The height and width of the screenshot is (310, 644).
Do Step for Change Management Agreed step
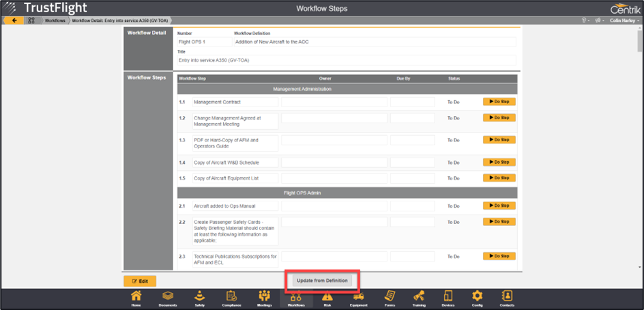tap(499, 117)
